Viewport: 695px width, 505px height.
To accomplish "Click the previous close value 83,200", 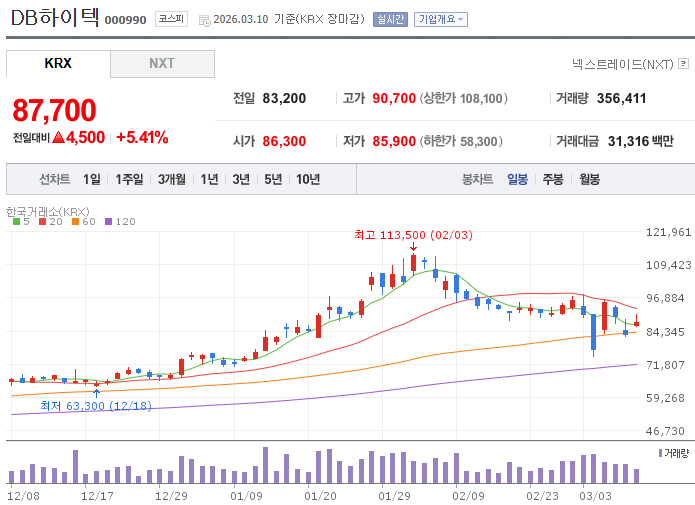I will pos(284,98).
